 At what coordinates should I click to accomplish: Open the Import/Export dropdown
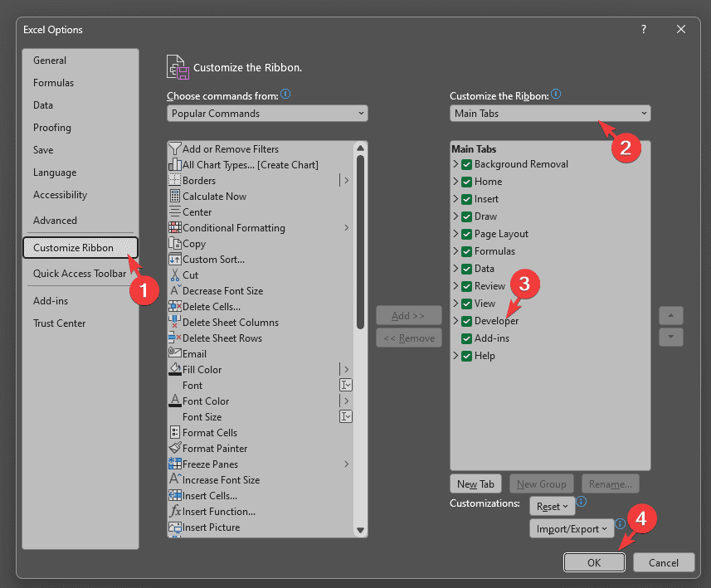(x=572, y=528)
